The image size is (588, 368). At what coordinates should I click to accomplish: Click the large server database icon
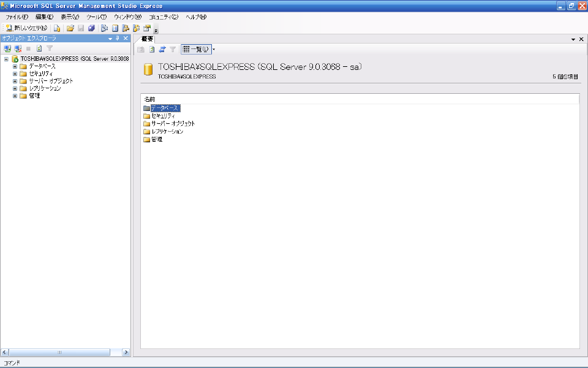click(148, 69)
